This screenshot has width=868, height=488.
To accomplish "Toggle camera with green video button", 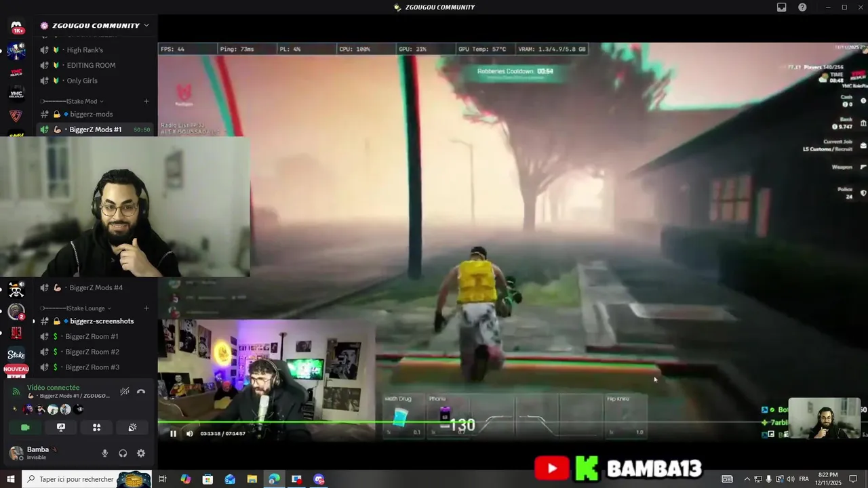I will click(25, 427).
